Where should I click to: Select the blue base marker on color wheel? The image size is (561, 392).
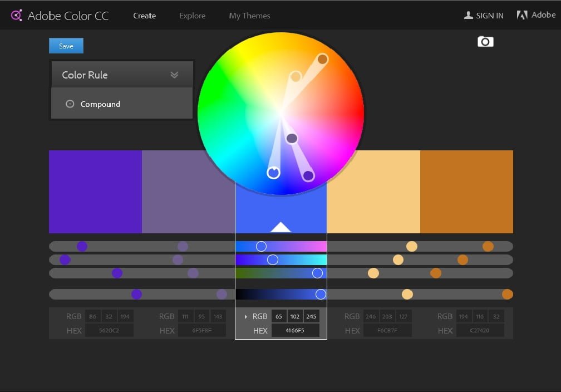coord(273,173)
